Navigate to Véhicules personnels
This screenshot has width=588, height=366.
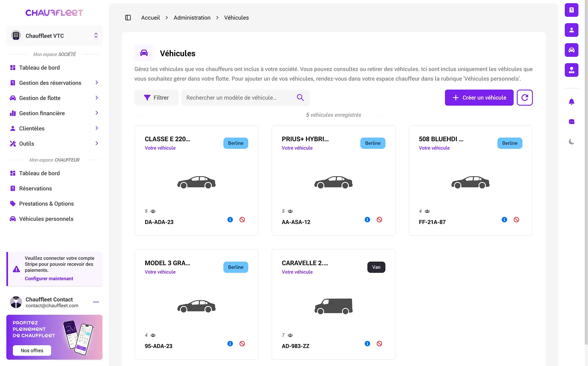tap(46, 219)
